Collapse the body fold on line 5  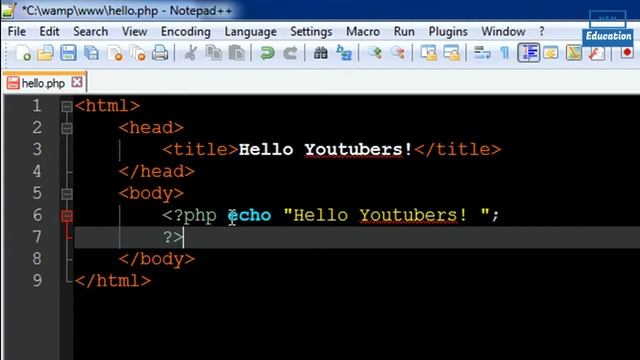click(67, 194)
